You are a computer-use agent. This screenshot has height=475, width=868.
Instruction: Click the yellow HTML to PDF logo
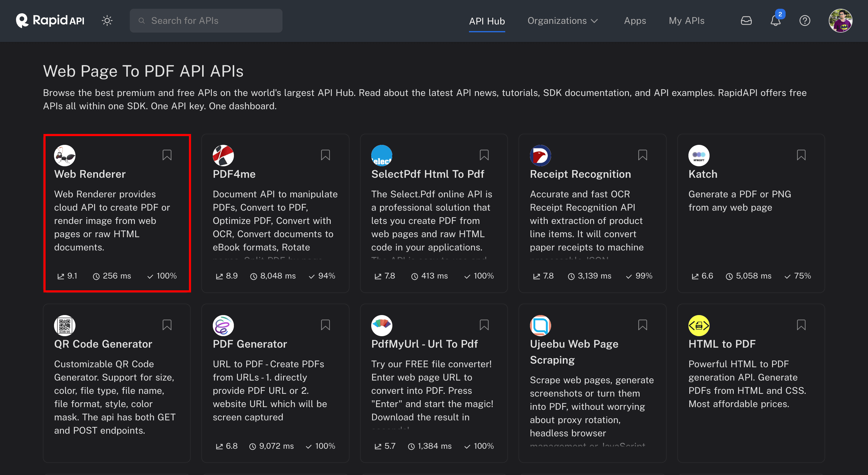click(698, 325)
